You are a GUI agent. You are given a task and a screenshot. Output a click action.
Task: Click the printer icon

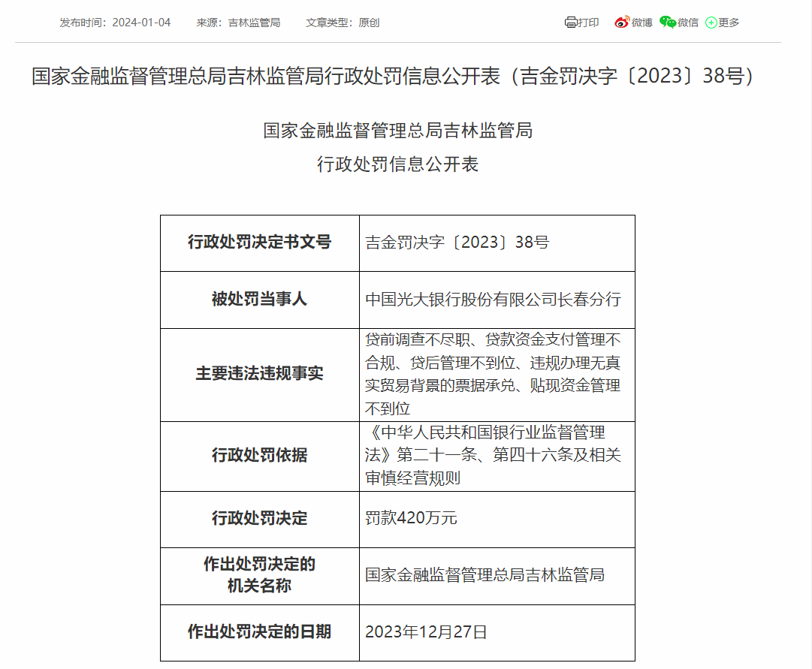coord(570,23)
